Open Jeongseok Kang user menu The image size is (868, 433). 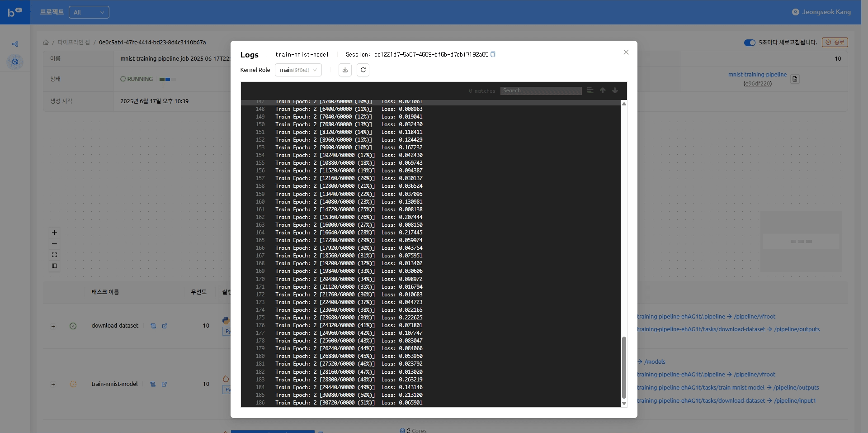[x=821, y=12]
